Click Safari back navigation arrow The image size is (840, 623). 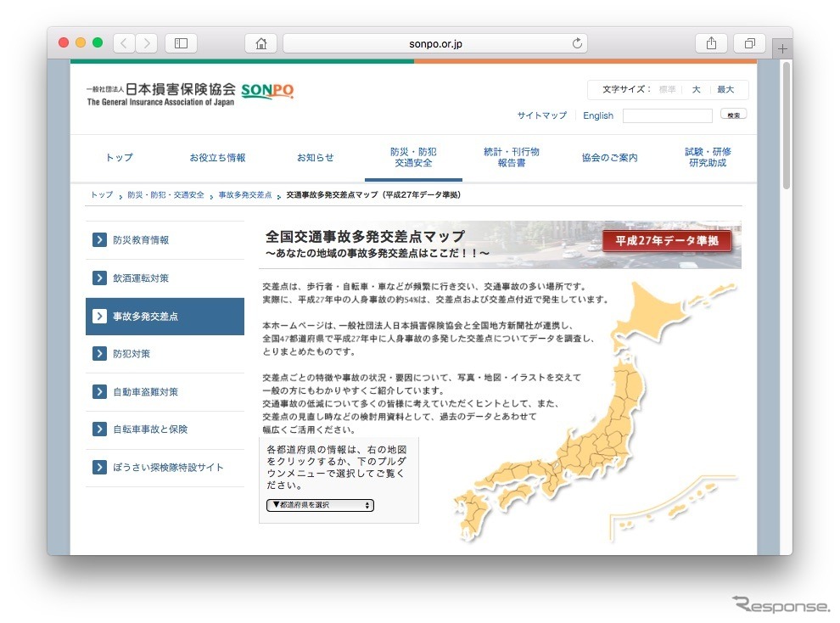click(124, 43)
